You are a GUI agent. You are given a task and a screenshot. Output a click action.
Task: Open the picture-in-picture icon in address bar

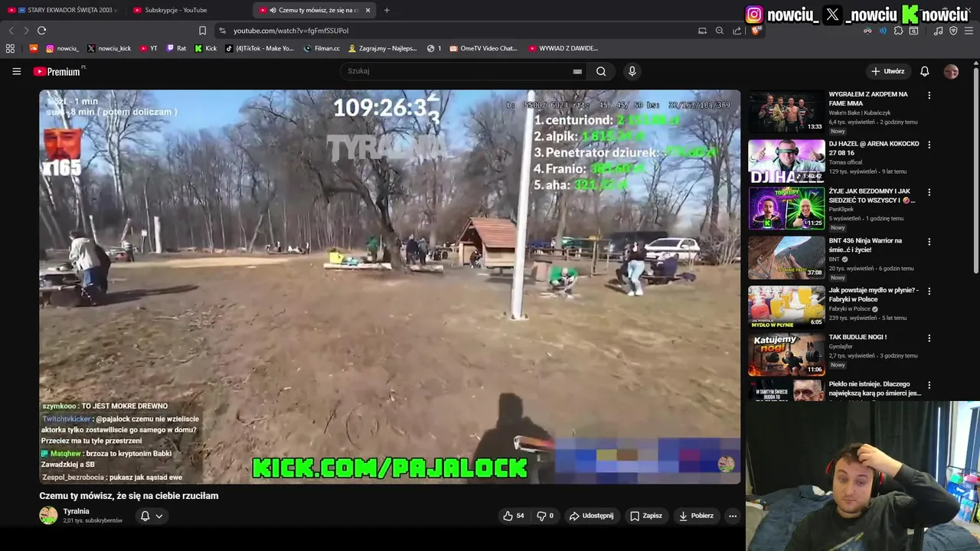pyautogui.click(x=702, y=31)
